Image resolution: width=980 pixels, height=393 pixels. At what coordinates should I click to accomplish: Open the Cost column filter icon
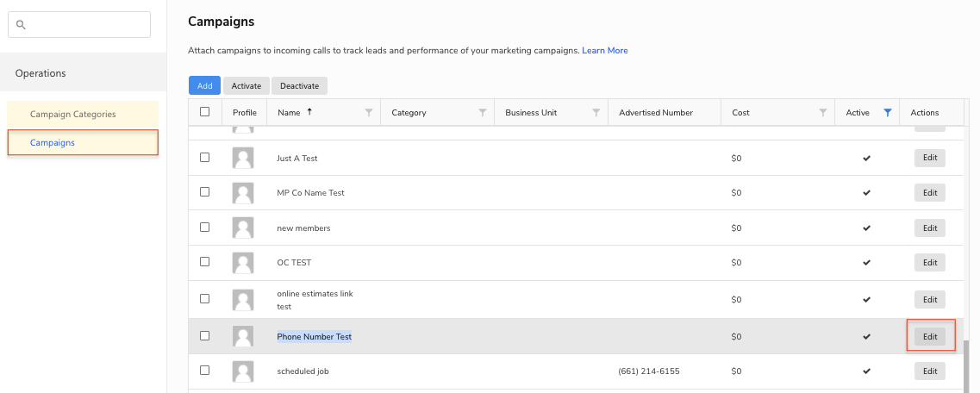point(824,113)
